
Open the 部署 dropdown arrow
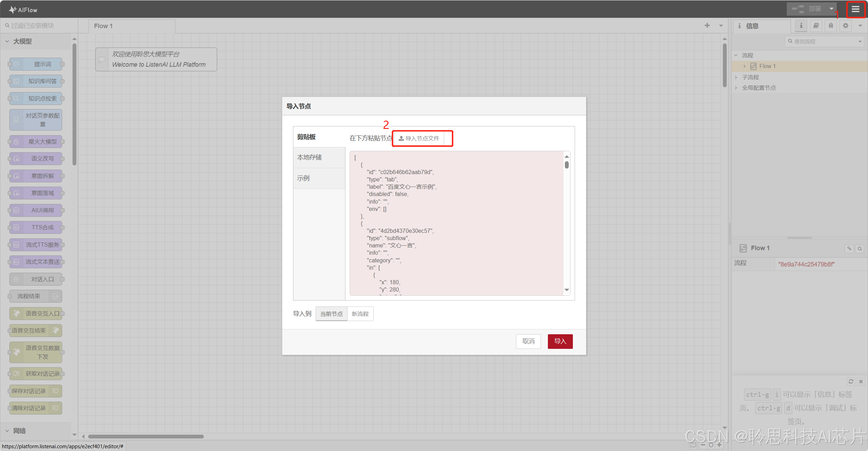click(832, 9)
